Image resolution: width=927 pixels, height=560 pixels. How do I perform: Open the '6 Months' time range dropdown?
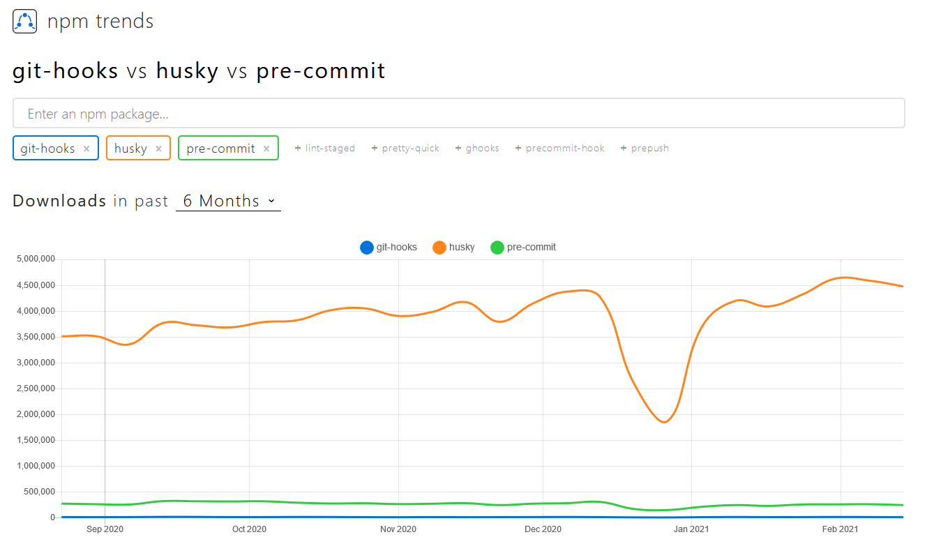[x=228, y=201]
